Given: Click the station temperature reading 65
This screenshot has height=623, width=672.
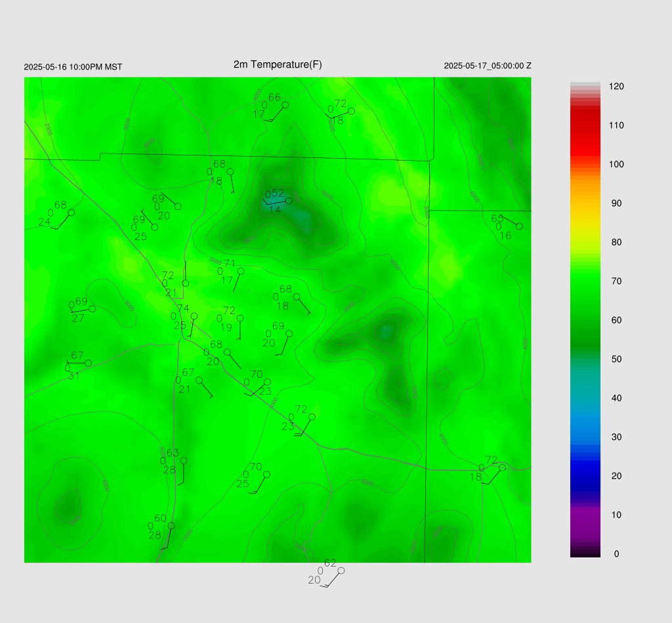Looking at the screenshot, I should point(497,219).
